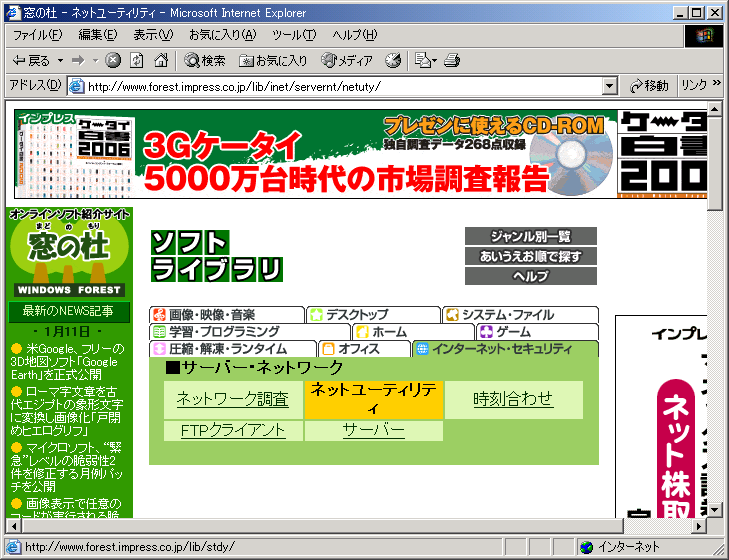The width and height of the screenshot is (729, 560).
Task: Select the ホーム tab
Action: click(x=413, y=332)
